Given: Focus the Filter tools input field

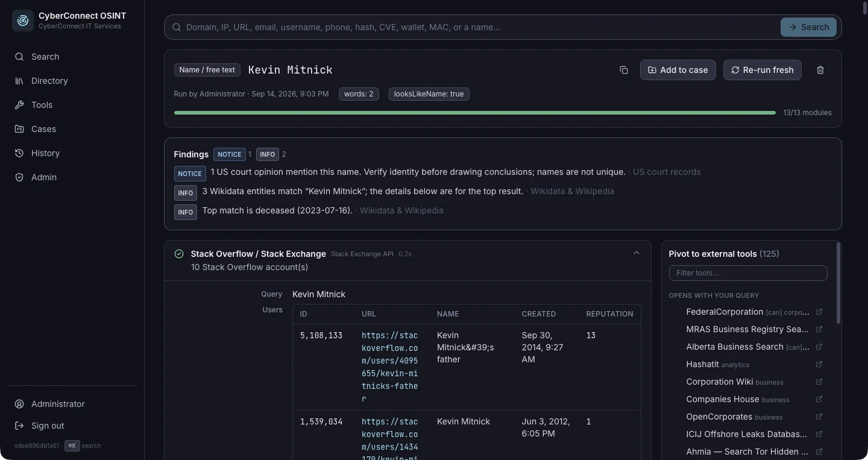Looking at the screenshot, I should coord(748,273).
